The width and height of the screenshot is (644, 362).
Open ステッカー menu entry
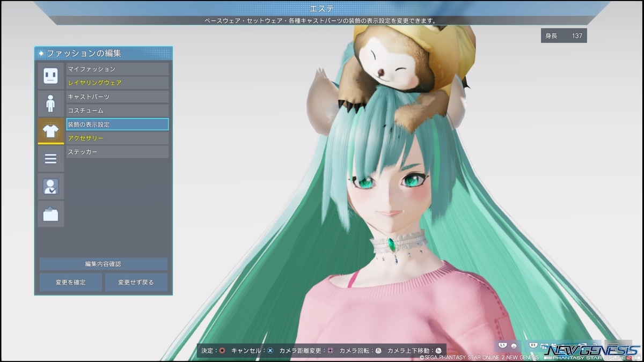[x=117, y=152]
